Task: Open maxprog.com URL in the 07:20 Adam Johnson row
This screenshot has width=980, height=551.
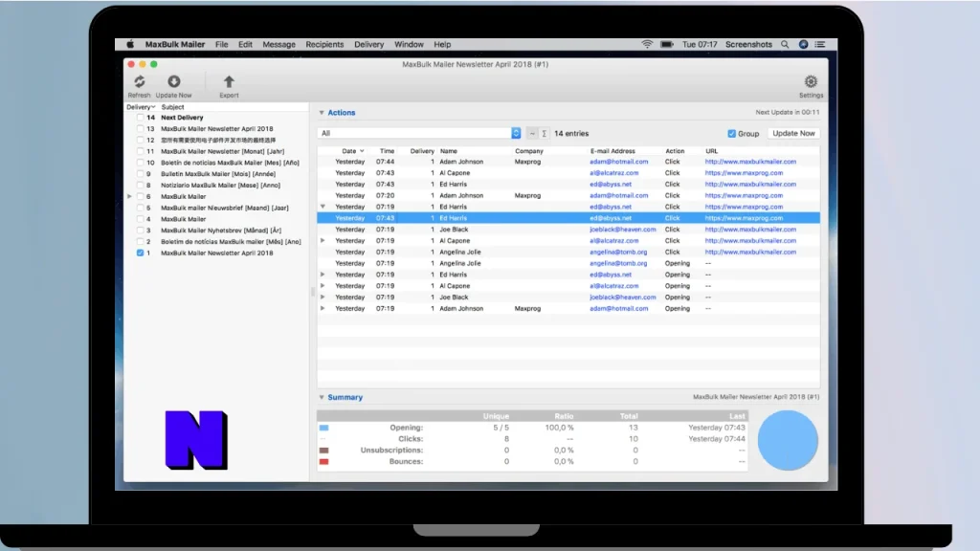Action: point(744,195)
